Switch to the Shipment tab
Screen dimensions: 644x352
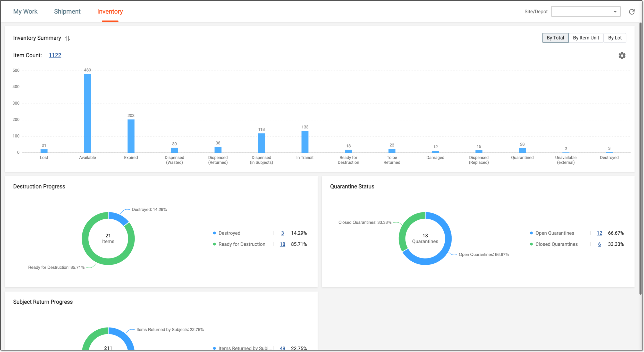coord(67,12)
